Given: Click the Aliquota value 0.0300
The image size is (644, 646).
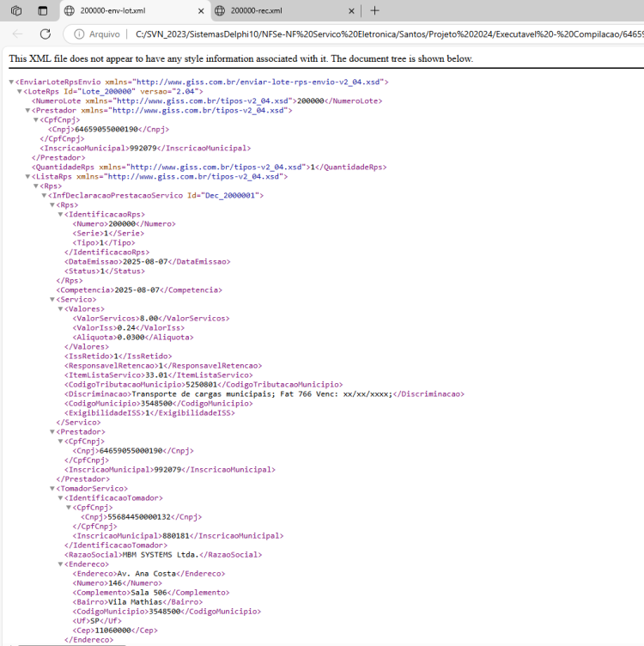Looking at the screenshot, I should click(131, 338).
